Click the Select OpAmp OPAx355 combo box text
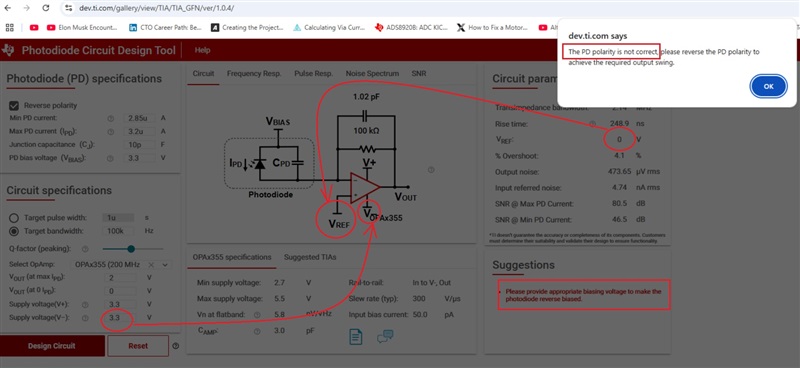 pyautogui.click(x=108, y=265)
